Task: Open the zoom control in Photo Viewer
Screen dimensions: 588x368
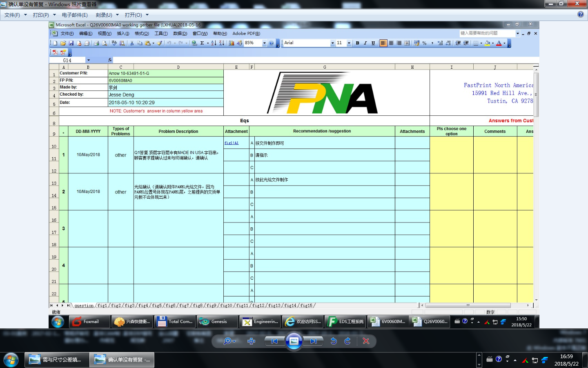Action: click(x=229, y=341)
